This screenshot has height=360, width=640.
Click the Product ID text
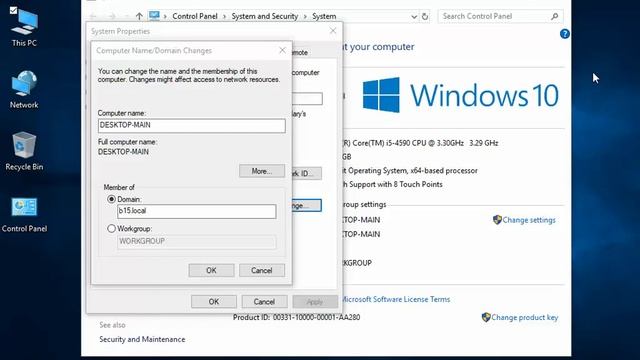pos(296,317)
